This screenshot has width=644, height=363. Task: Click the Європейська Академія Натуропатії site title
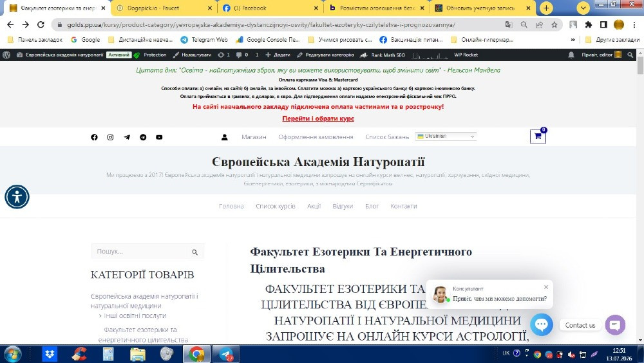[x=318, y=162]
